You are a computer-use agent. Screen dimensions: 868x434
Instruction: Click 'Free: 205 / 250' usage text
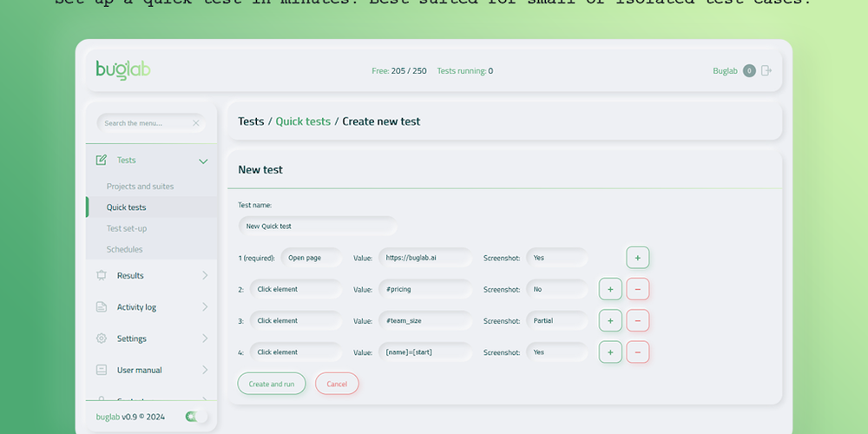point(399,71)
